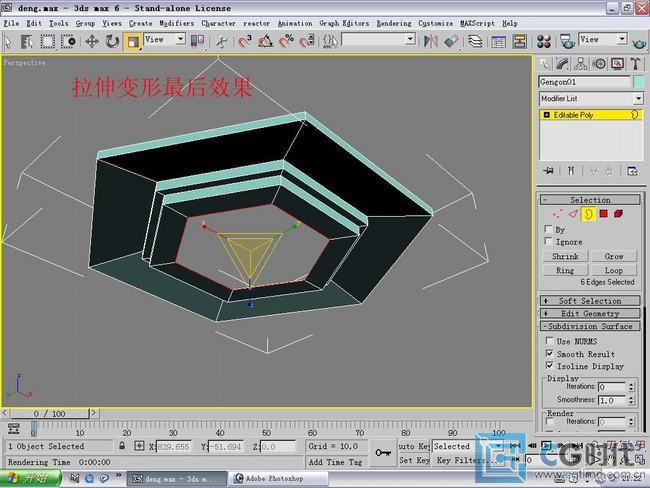650x488 pixels.
Task: Open the Rendering menu
Action: [394, 23]
